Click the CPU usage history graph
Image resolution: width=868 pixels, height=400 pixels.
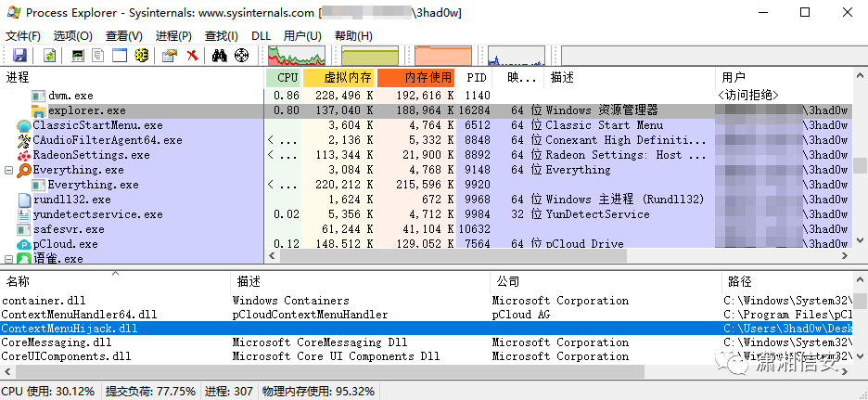coord(296,56)
